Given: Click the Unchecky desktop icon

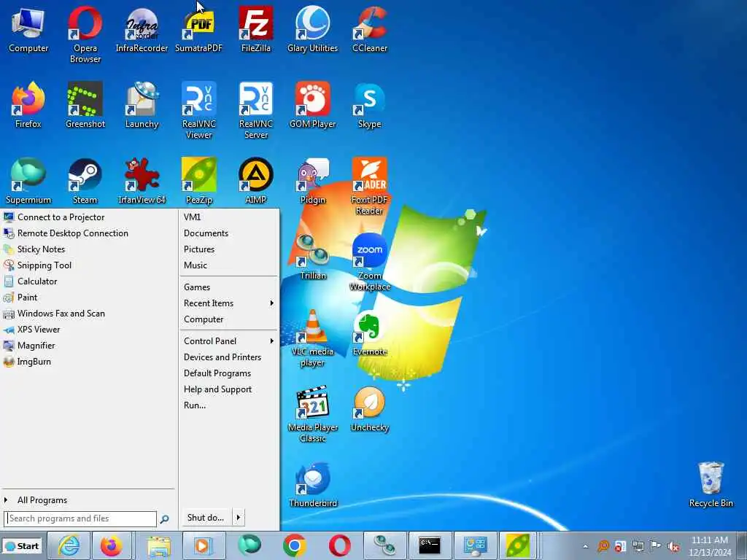Looking at the screenshot, I should coord(370,408).
